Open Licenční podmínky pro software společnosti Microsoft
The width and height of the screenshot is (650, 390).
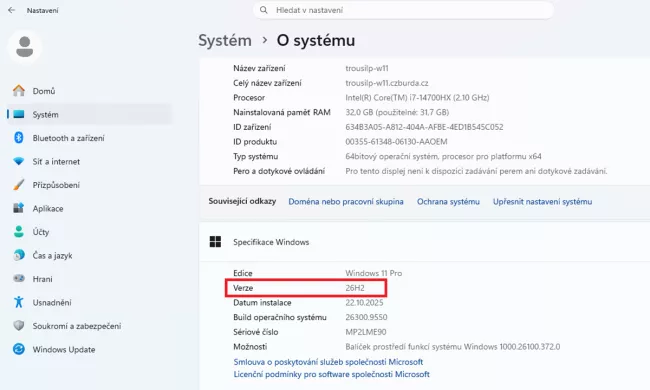(331, 374)
